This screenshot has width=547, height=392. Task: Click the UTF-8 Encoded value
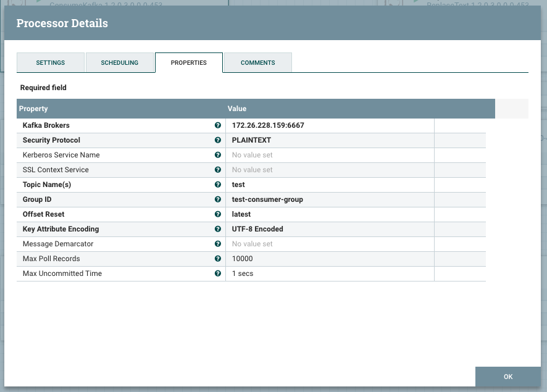click(x=257, y=229)
